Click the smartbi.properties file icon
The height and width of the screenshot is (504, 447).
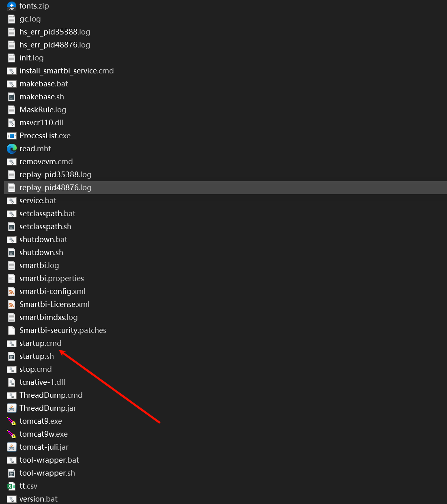(x=12, y=279)
